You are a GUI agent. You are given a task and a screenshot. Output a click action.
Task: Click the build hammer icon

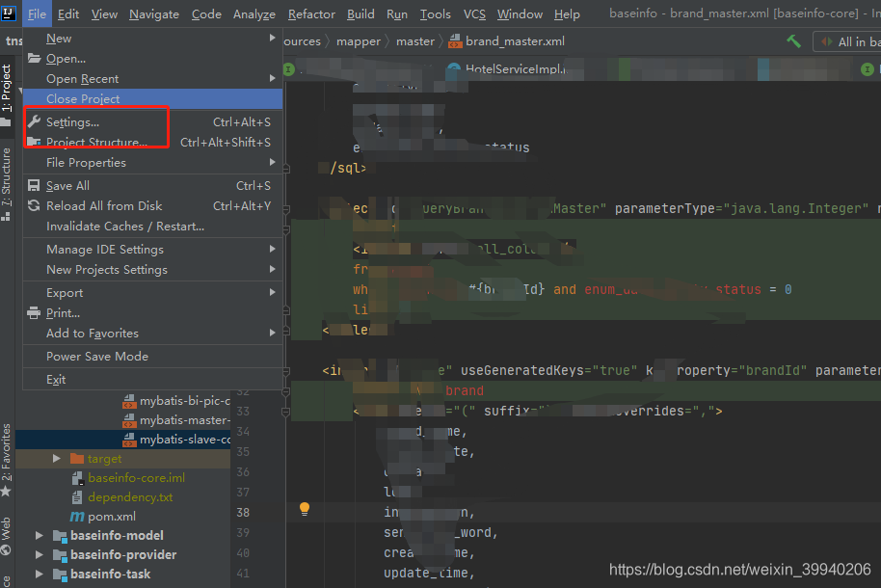(793, 41)
